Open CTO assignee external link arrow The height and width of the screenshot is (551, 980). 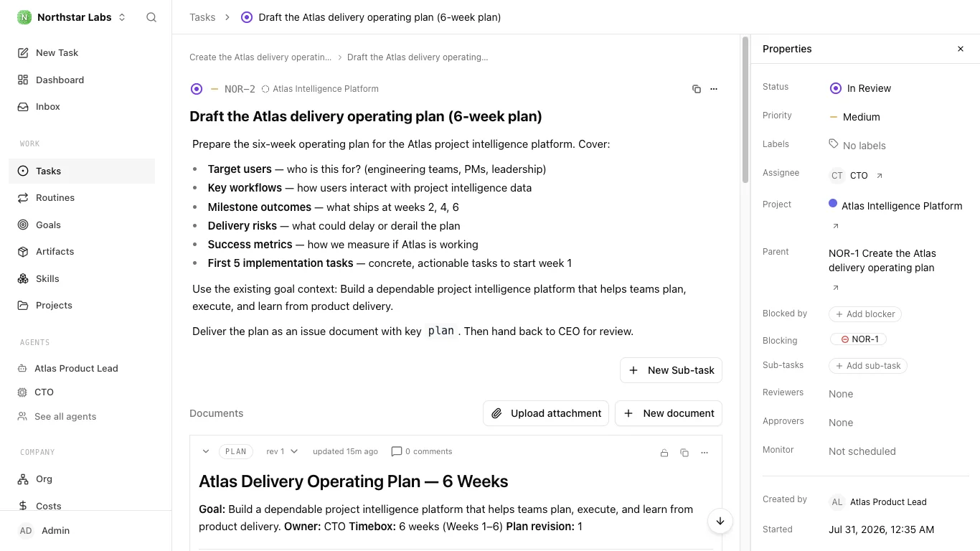[x=880, y=176]
